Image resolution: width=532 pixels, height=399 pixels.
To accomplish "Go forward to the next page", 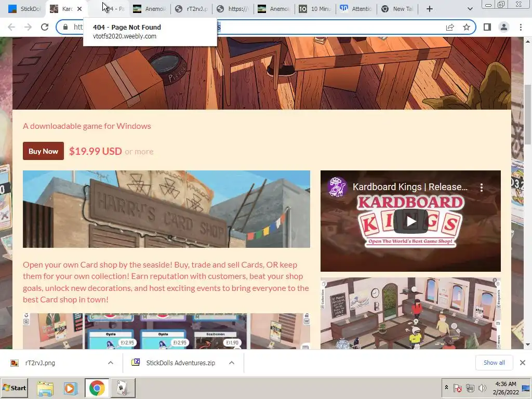I will tap(28, 27).
